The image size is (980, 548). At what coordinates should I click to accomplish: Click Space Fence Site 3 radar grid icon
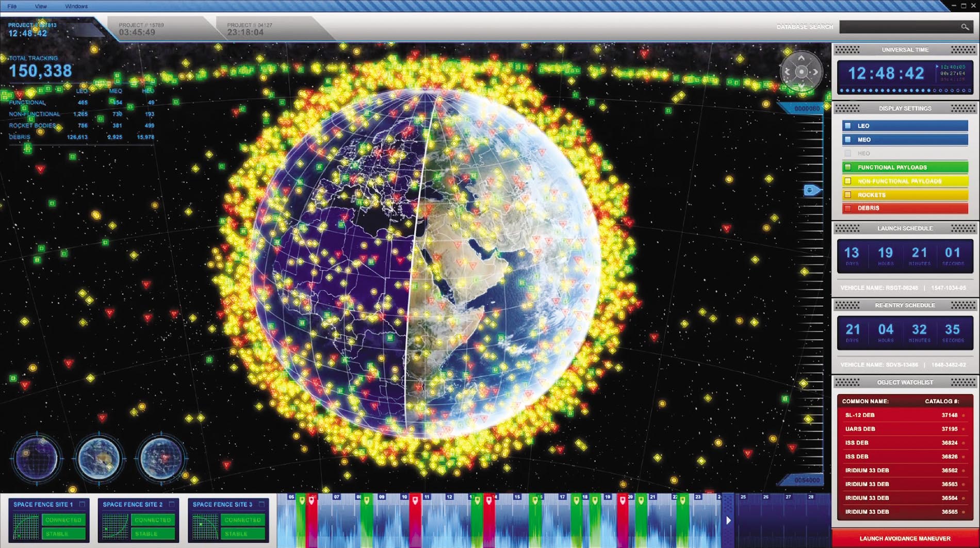pyautogui.click(x=205, y=526)
